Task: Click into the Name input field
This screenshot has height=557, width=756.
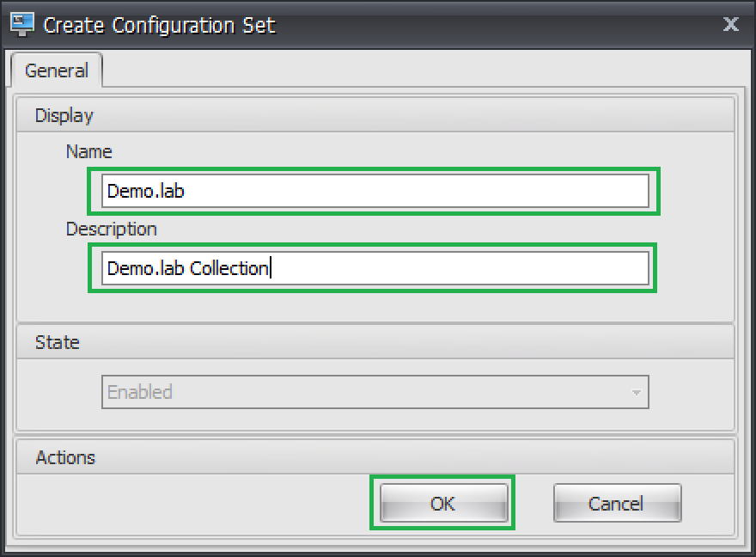Action: click(x=375, y=191)
